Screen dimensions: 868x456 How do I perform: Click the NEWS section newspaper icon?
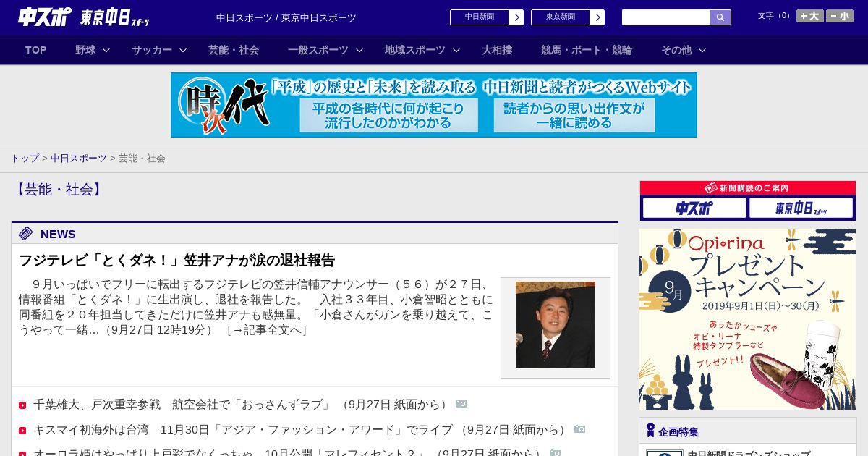[x=26, y=233]
